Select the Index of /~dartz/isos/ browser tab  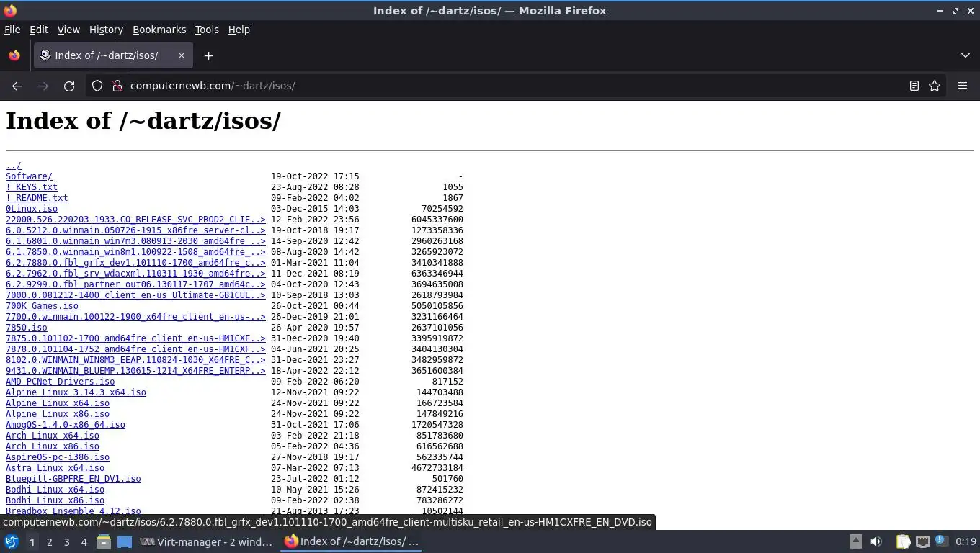click(x=114, y=55)
